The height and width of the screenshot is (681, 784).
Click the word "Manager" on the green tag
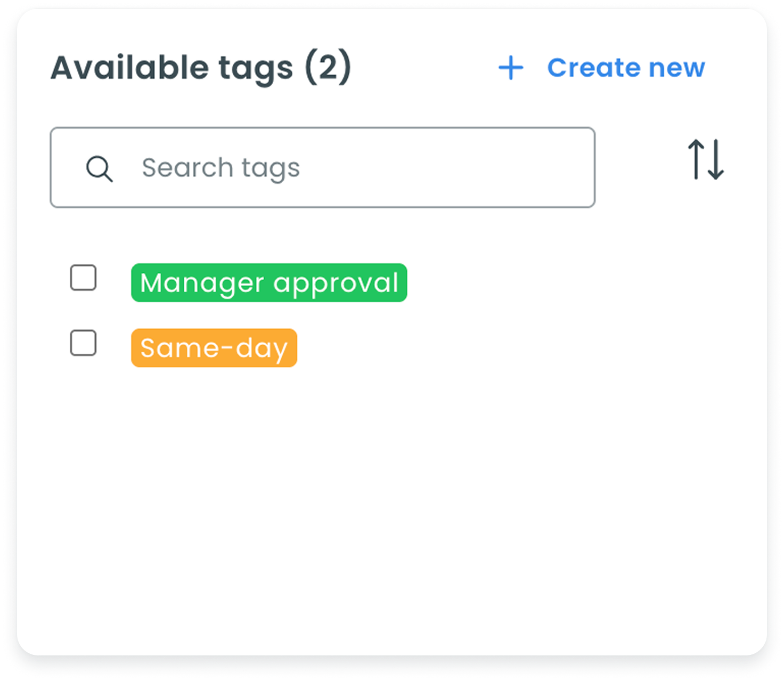tap(201, 283)
